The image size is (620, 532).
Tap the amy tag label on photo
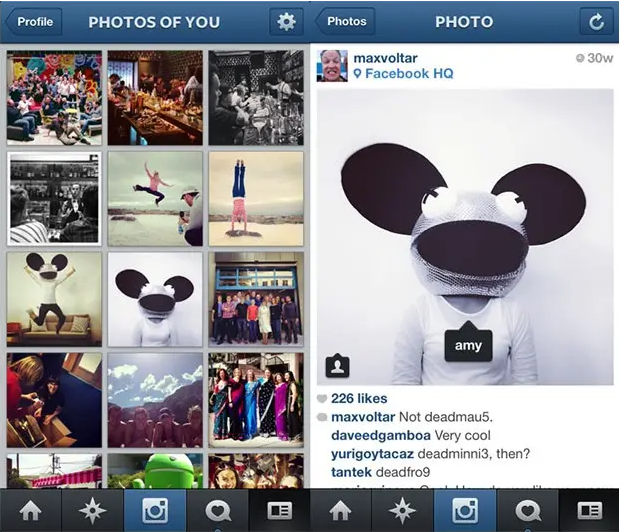468,343
